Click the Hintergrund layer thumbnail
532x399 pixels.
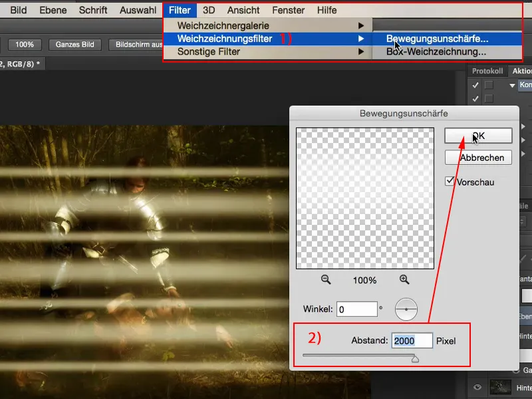(501, 388)
